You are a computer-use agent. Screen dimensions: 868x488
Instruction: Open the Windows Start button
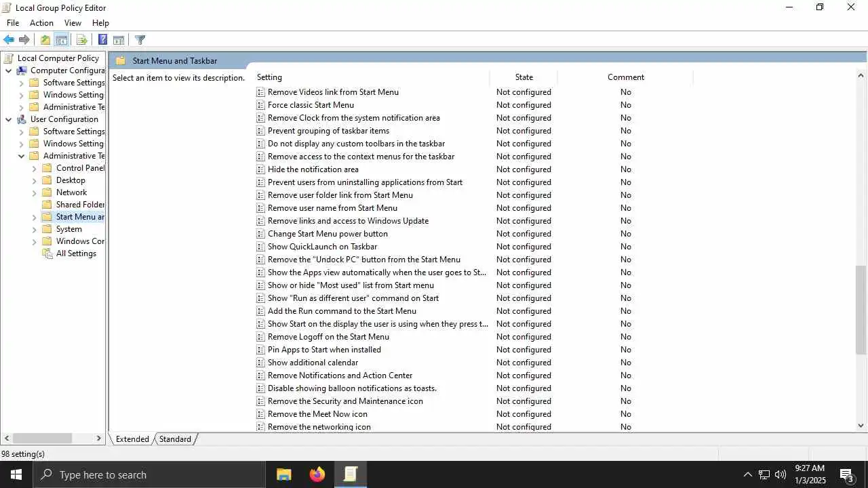tap(16, 474)
